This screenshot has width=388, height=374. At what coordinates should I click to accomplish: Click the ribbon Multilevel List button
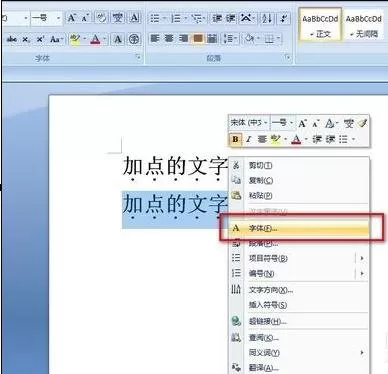(196, 18)
